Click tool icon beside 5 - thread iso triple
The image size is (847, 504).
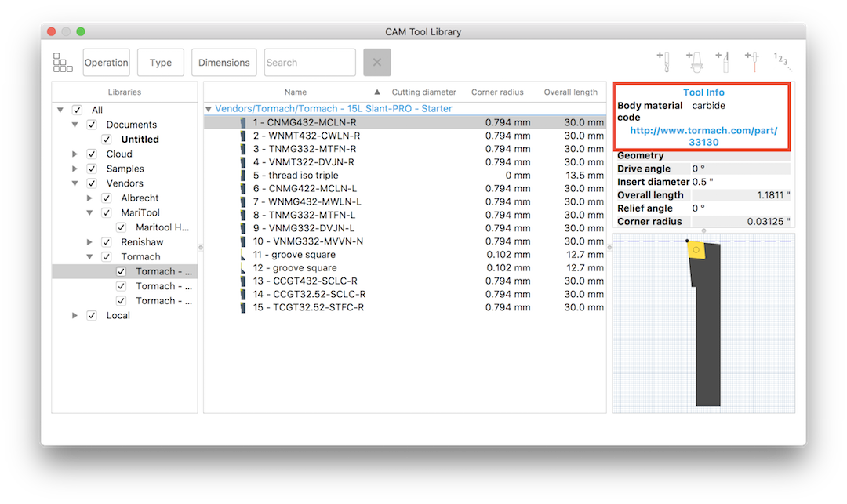pos(243,176)
